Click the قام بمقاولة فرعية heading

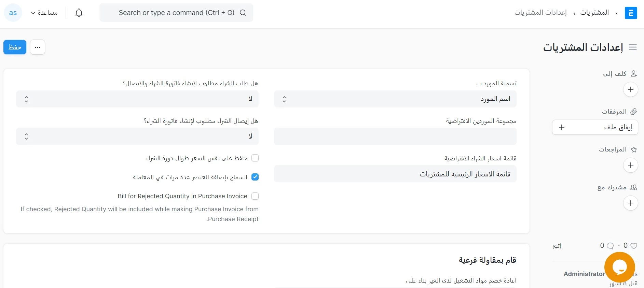coord(488,260)
